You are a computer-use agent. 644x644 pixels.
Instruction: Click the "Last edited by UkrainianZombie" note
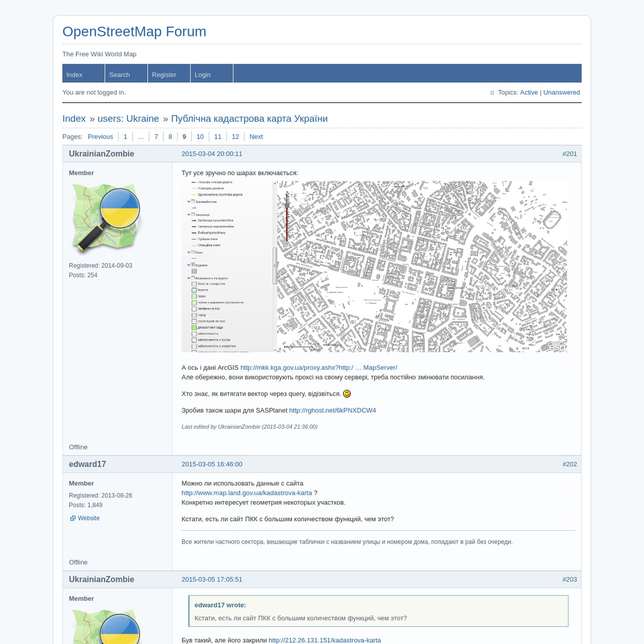tap(250, 427)
